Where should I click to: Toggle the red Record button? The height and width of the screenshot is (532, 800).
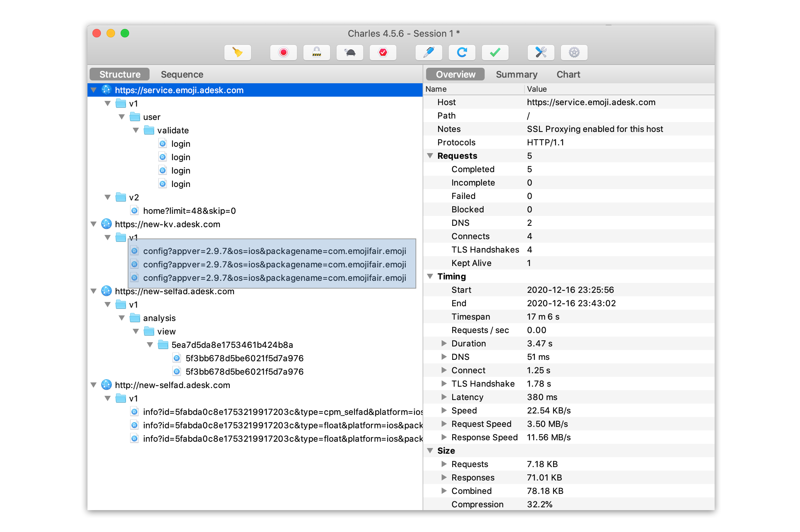pyautogui.click(x=283, y=53)
